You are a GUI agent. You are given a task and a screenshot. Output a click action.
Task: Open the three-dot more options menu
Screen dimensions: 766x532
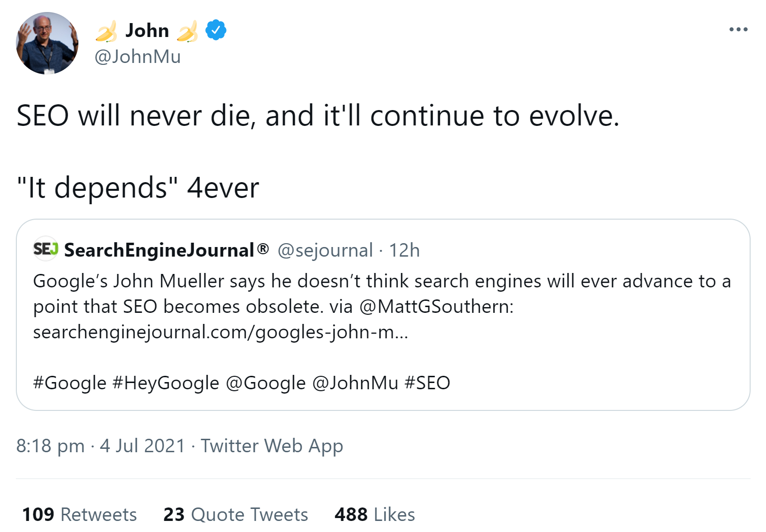coord(737,30)
